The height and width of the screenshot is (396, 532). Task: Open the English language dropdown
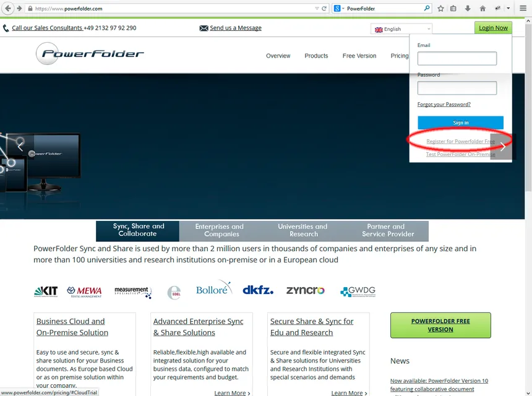click(x=401, y=29)
